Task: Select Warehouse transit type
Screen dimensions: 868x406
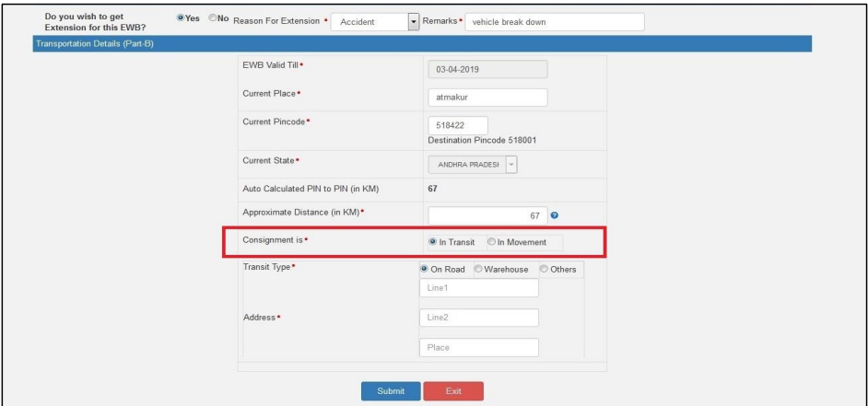Action: point(478,269)
